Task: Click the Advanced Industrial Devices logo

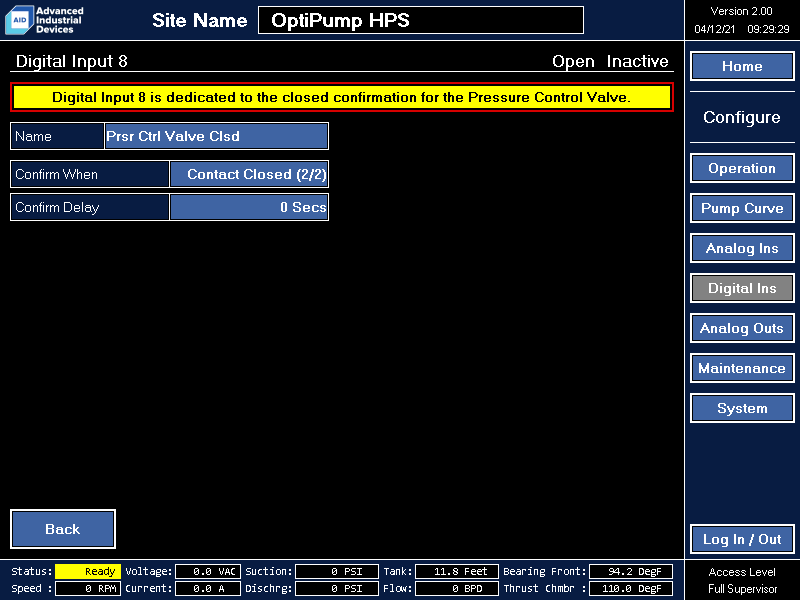Action: [x=44, y=20]
